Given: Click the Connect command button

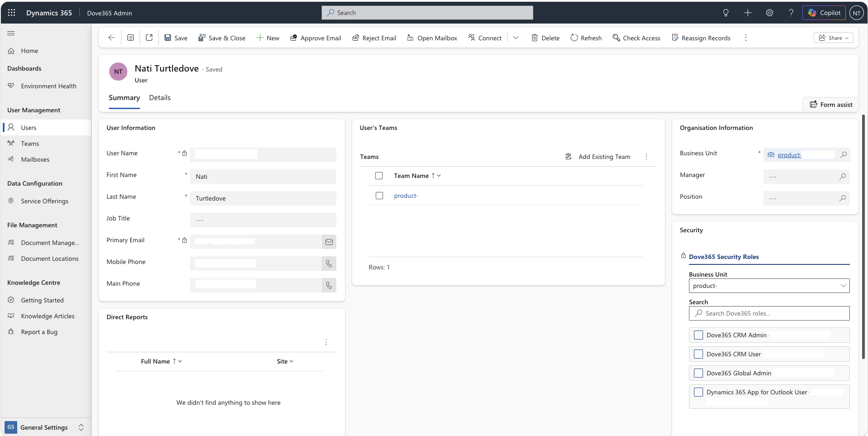Looking at the screenshot, I should pyautogui.click(x=485, y=38).
